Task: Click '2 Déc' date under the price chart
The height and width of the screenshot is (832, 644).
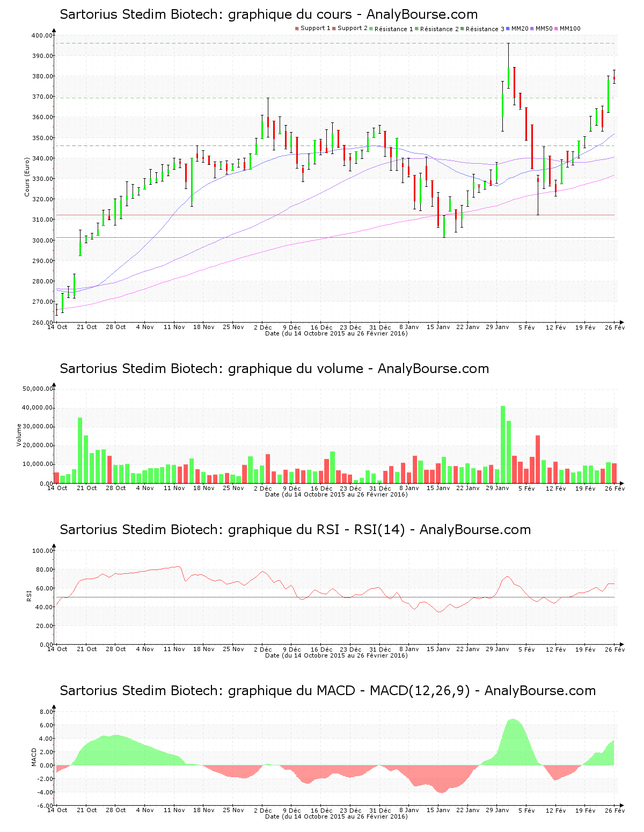Action: click(x=263, y=327)
